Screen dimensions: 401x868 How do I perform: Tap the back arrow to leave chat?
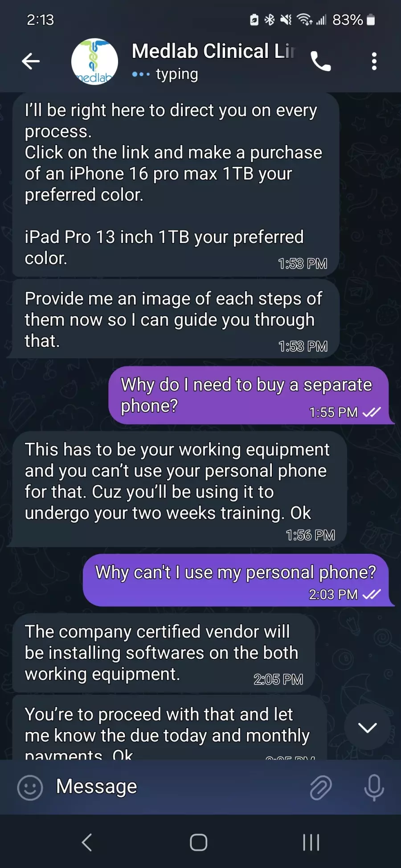coord(31,61)
